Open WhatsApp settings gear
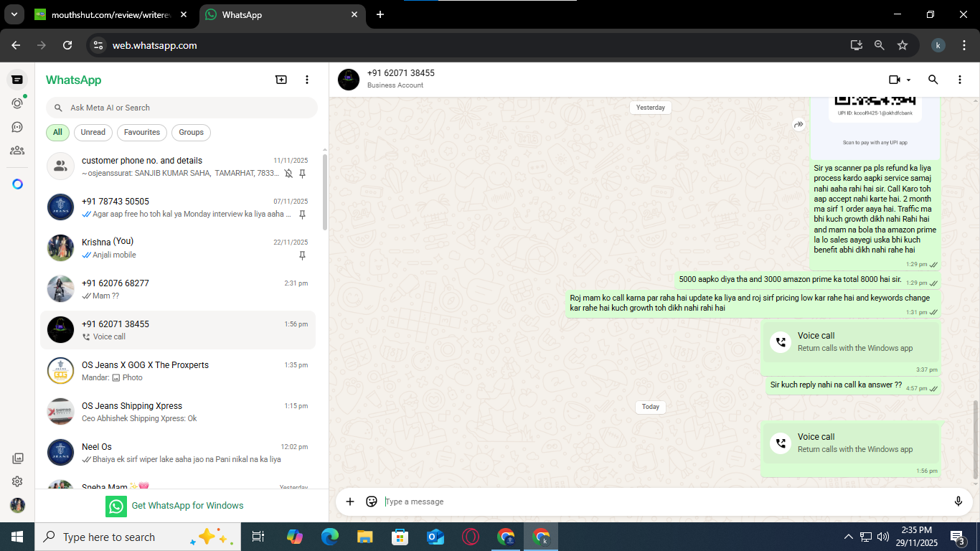 click(x=17, y=481)
